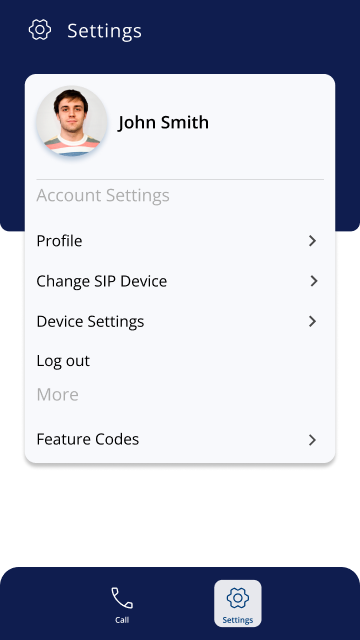Viewport: 360px width, 640px height.
Task: Click the Settings title text in header
Action: pos(104,31)
